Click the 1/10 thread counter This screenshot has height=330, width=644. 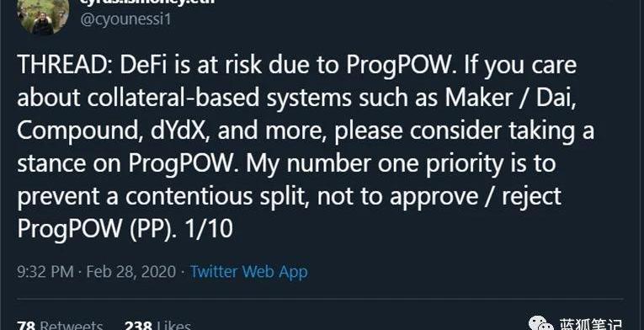click(209, 229)
